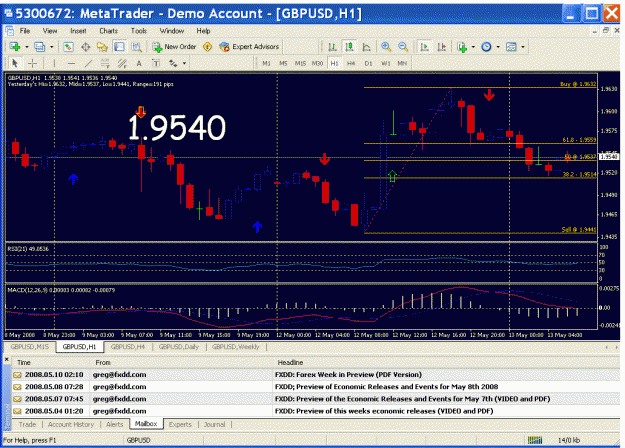Switch to M15 timeframe
Image resolution: width=625 pixels, height=448 pixels.
301,63
